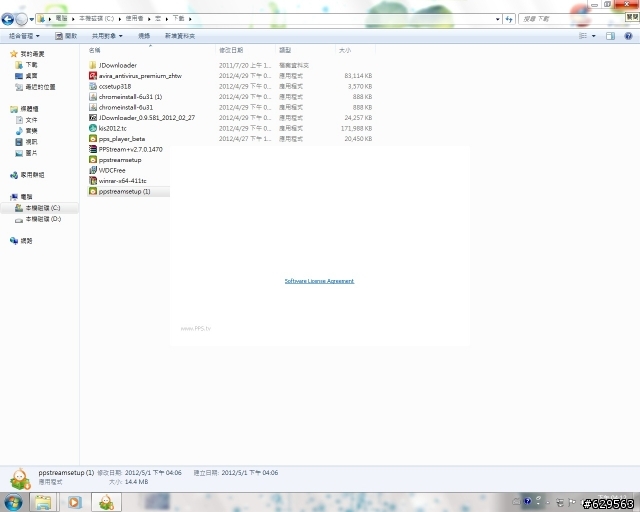
Task: Open the Windows Start orb
Action: (13, 502)
